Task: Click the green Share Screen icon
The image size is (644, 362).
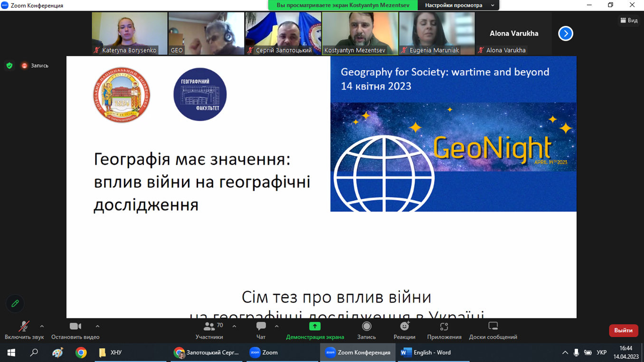Action: 314,326
